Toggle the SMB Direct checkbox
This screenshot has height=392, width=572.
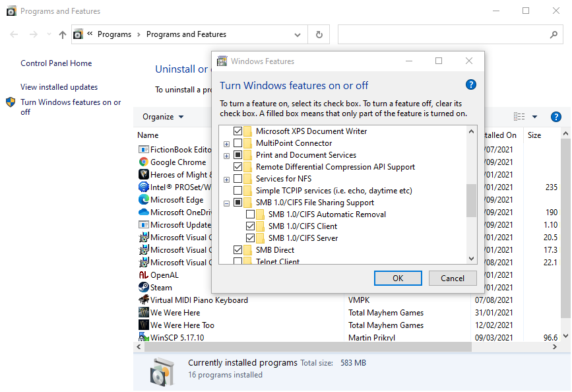click(238, 250)
